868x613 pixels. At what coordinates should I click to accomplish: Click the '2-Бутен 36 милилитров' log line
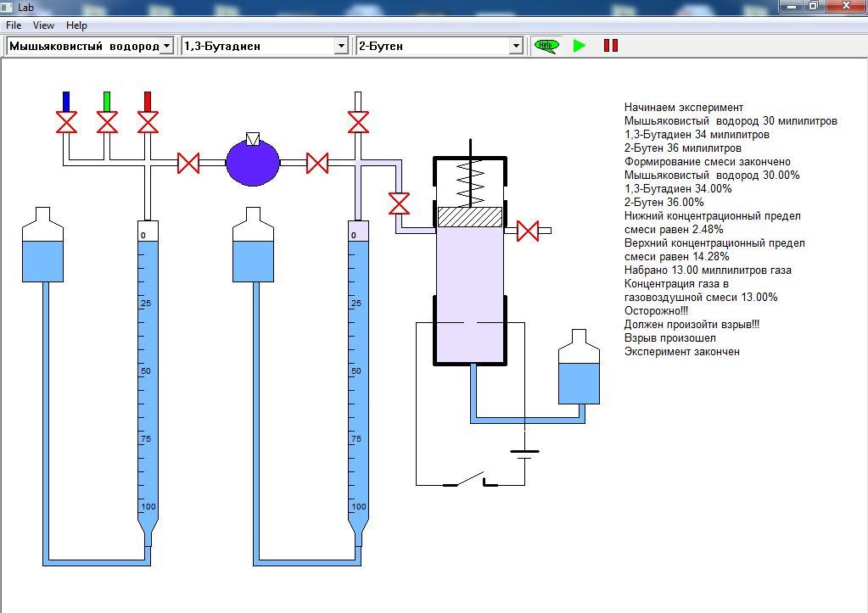point(682,148)
